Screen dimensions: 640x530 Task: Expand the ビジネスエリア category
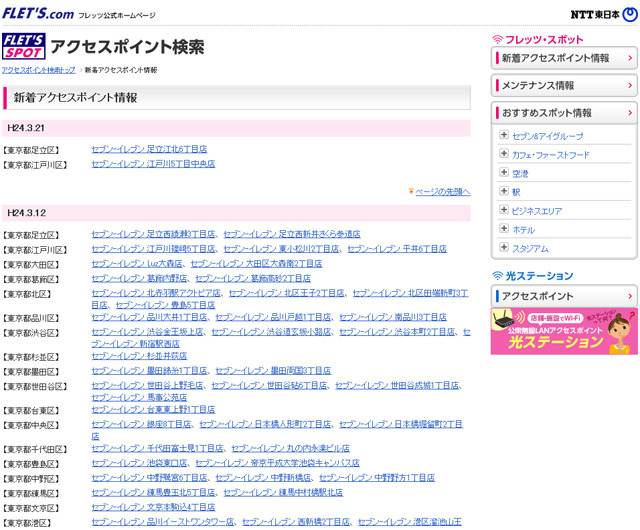pyautogui.click(x=504, y=210)
